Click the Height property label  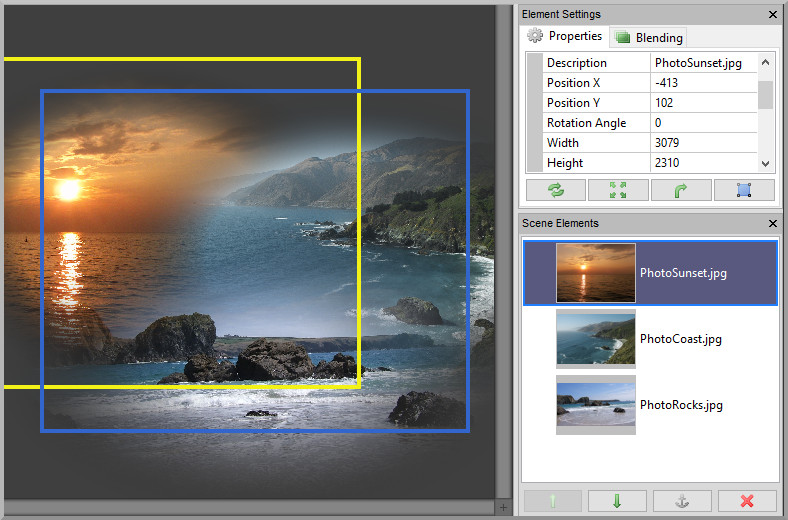click(x=565, y=163)
